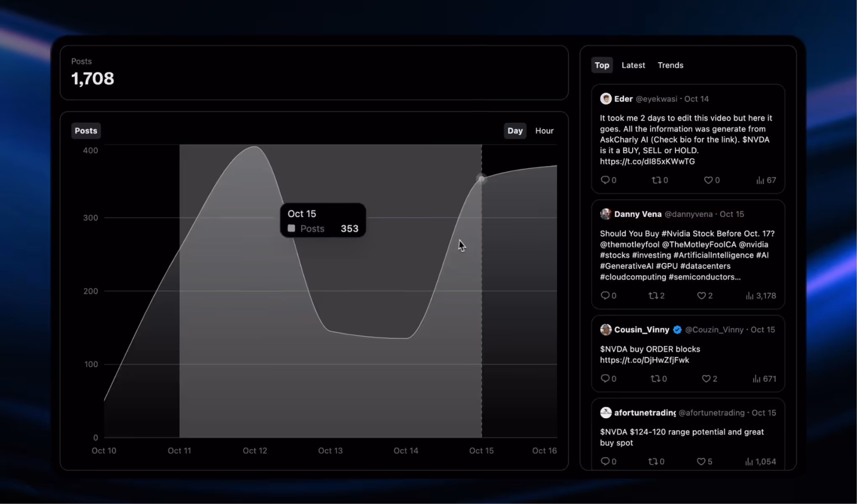Click Danny Vena's avatar thumbnail
This screenshot has height=504, width=857.
[605, 214]
